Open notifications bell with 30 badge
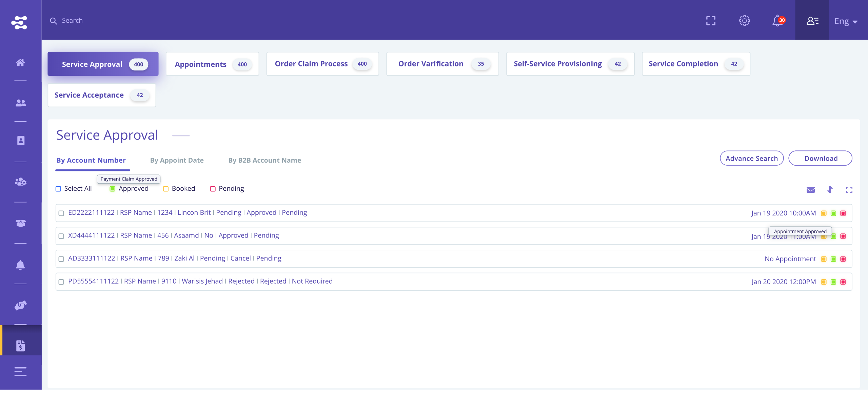The image size is (868, 393). (778, 21)
